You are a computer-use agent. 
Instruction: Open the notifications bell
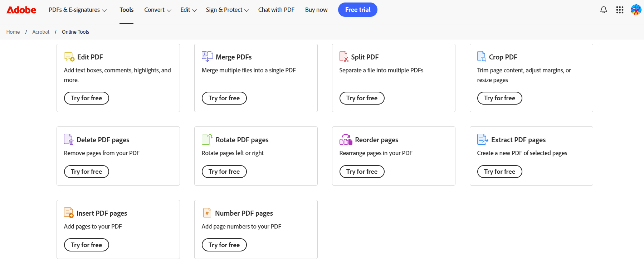(604, 10)
